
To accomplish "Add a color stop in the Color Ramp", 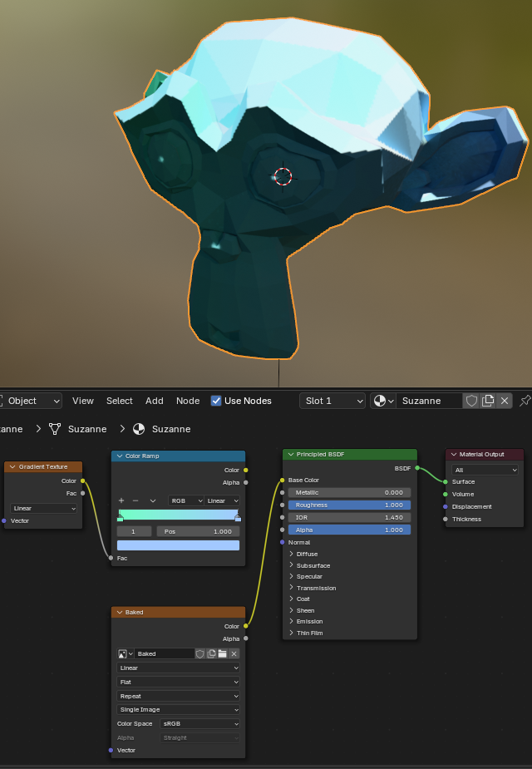I will coord(121,500).
